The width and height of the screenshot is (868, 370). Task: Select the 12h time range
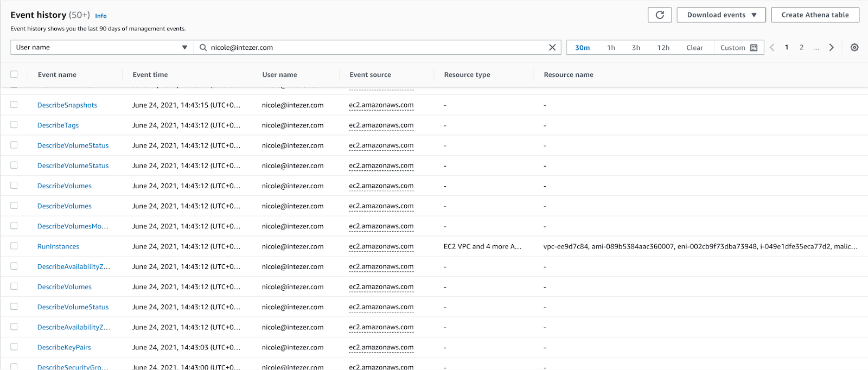(x=663, y=48)
